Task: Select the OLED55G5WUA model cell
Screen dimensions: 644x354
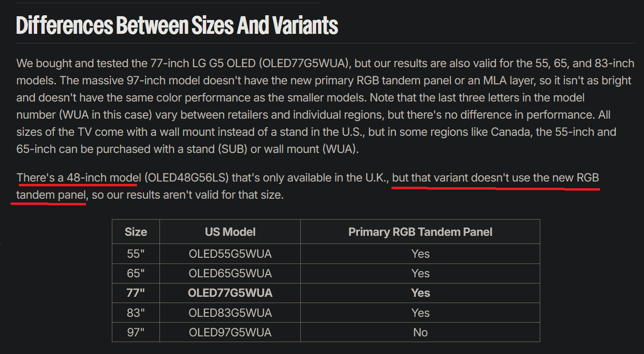Action: click(230, 254)
